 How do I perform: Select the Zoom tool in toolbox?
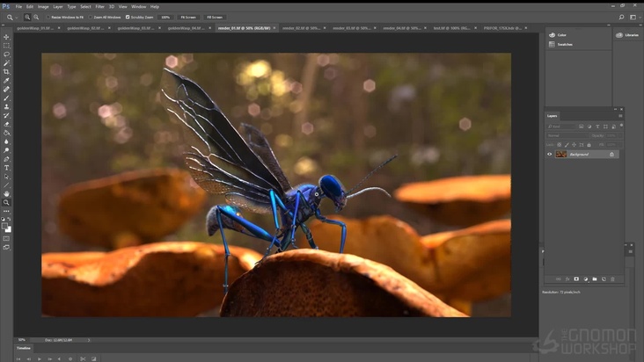[x=6, y=202]
